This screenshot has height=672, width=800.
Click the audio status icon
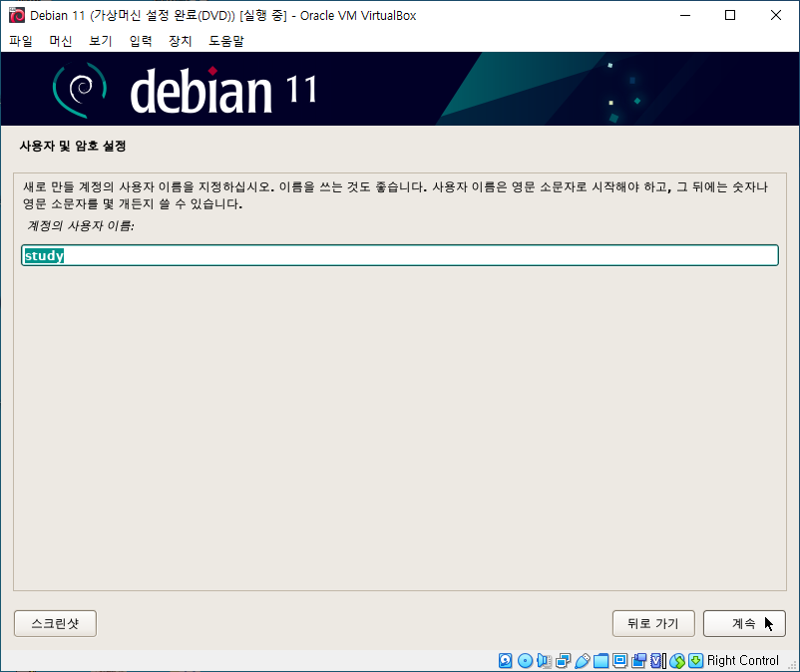pyautogui.click(x=544, y=660)
